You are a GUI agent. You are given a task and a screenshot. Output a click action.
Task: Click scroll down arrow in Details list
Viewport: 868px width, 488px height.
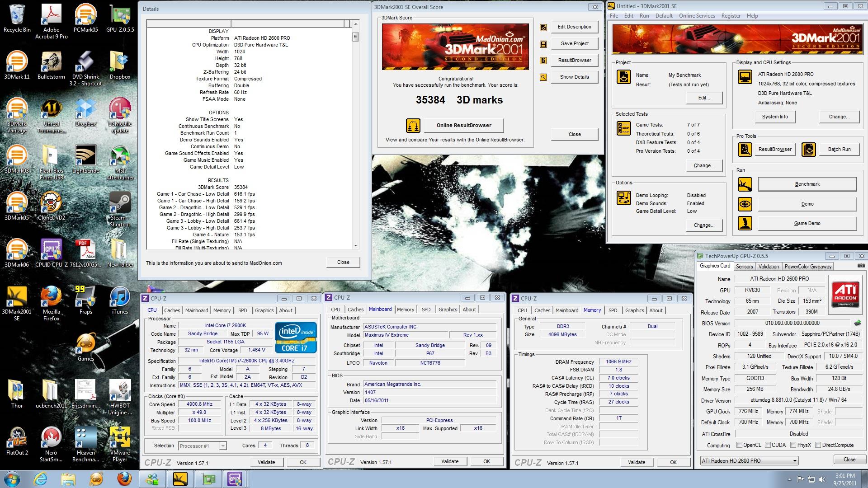pyautogui.click(x=356, y=246)
